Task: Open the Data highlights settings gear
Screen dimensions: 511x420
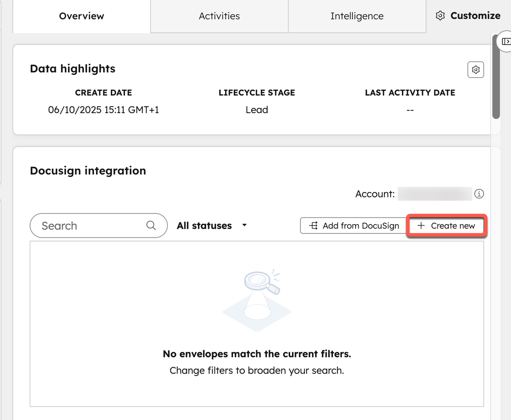Action: pos(475,69)
